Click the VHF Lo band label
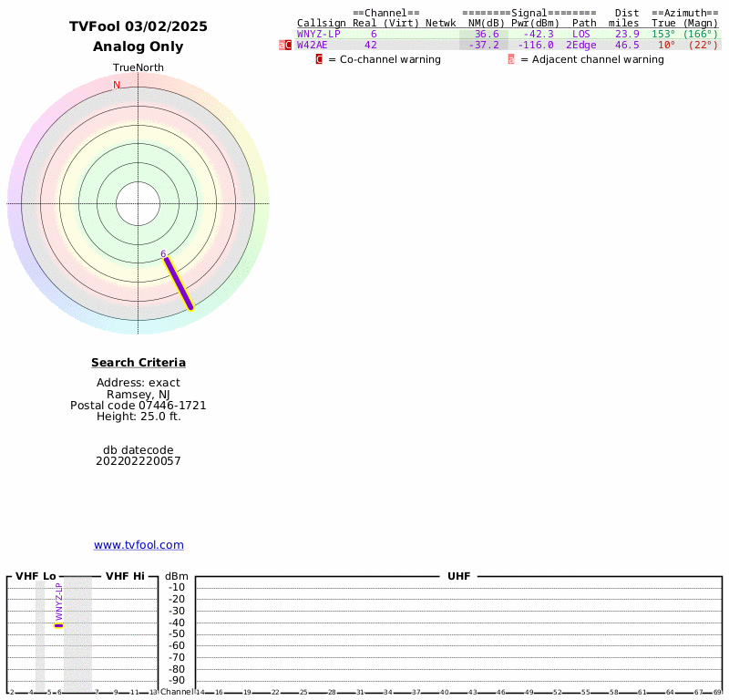The height and width of the screenshot is (700, 729). click(36, 576)
